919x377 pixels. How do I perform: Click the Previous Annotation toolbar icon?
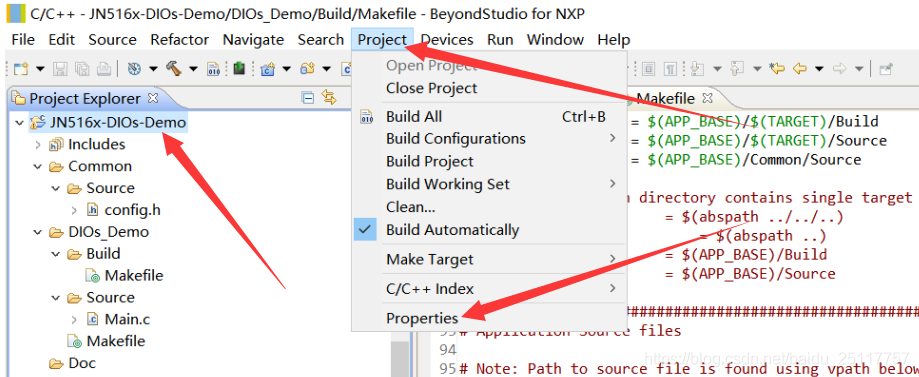click(737, 69)
